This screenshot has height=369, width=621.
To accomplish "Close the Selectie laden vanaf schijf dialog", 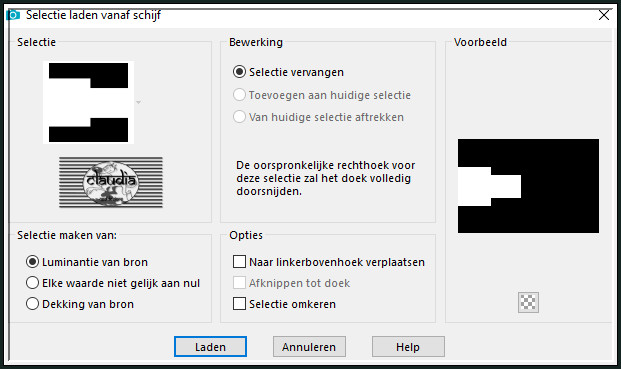I will coord(604,15).
